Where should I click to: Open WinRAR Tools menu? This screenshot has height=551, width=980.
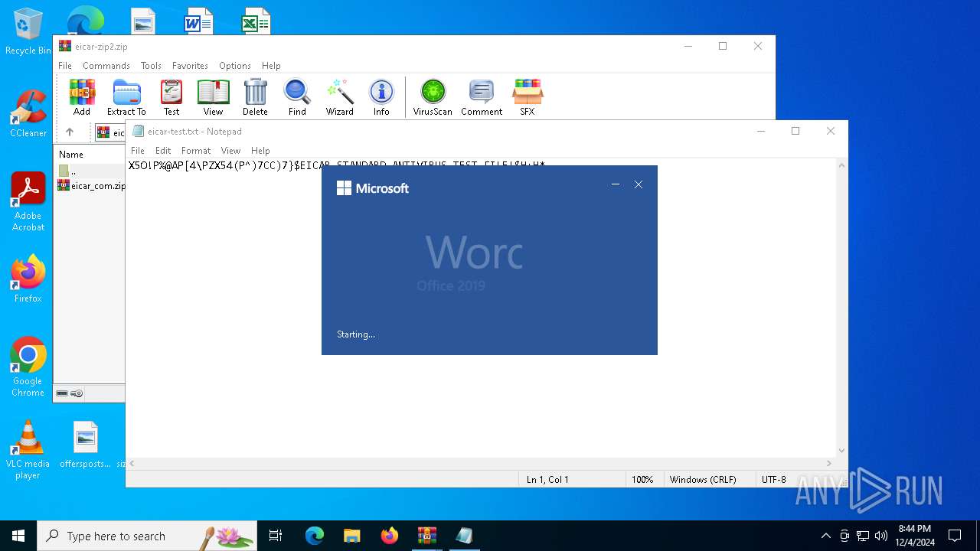[x=151, y=66]
